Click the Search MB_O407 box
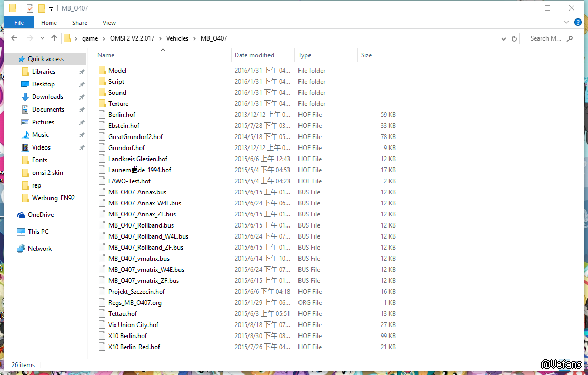Image resolution: width=588 pixels, height=375 pixels. click(551, 38)
